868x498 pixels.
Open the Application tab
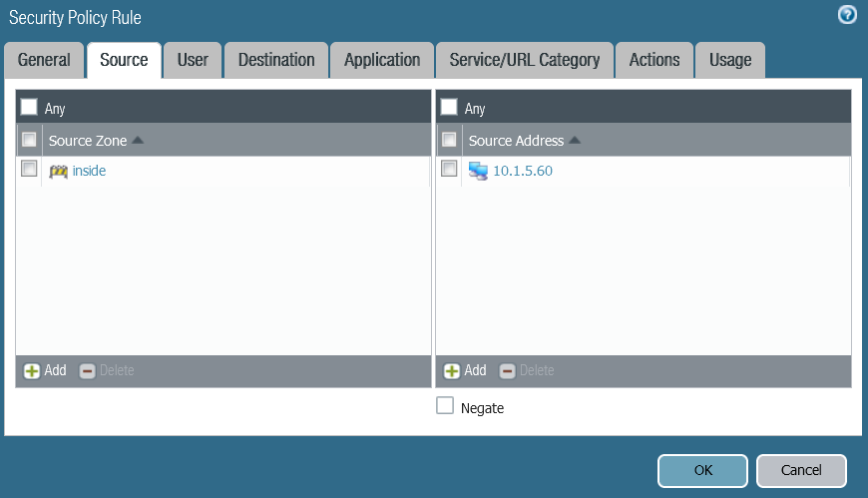382,60
